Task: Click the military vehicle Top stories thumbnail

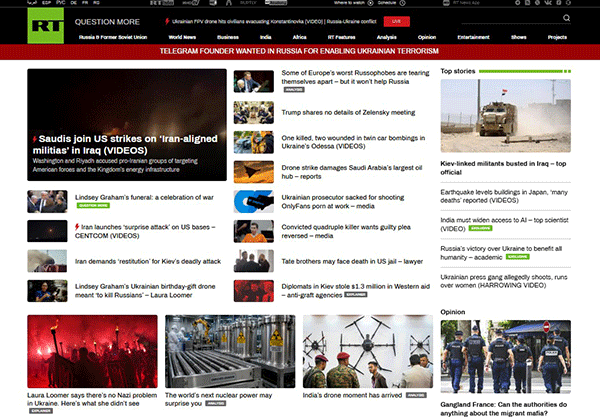Action: pyautogui.click(x=505, y=116)
